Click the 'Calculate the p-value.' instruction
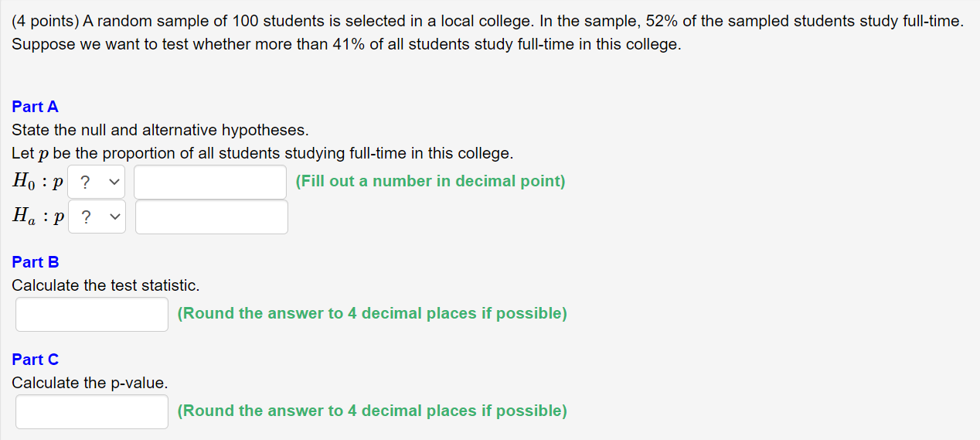Screen dimensions: 980x440 point(90,383)
